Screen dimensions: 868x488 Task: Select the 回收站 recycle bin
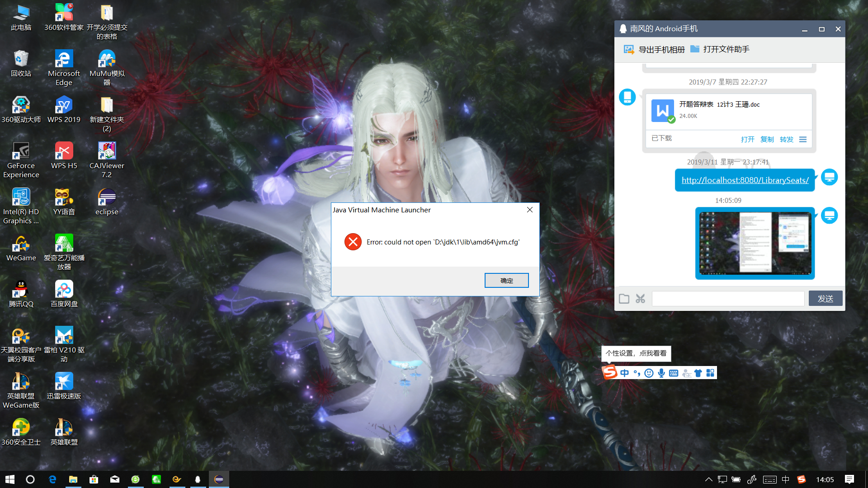point(21,64)
